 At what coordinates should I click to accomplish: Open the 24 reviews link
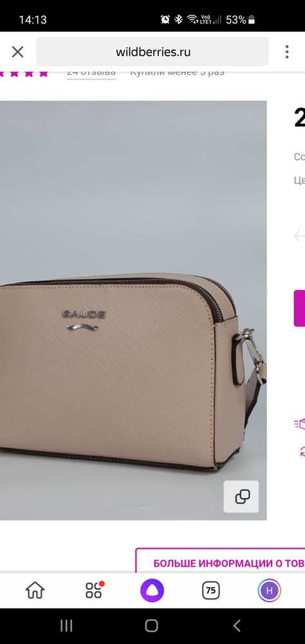click(91, 73)
